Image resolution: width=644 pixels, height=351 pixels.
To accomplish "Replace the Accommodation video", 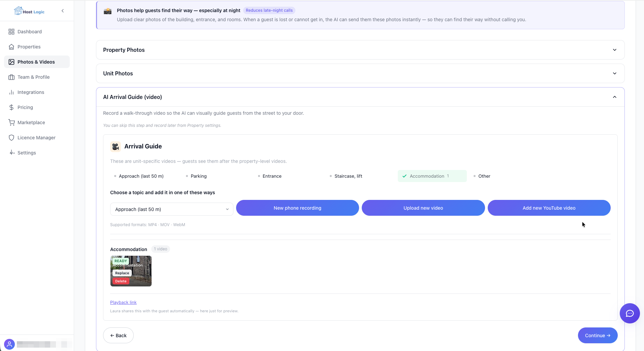I will 122,273.
